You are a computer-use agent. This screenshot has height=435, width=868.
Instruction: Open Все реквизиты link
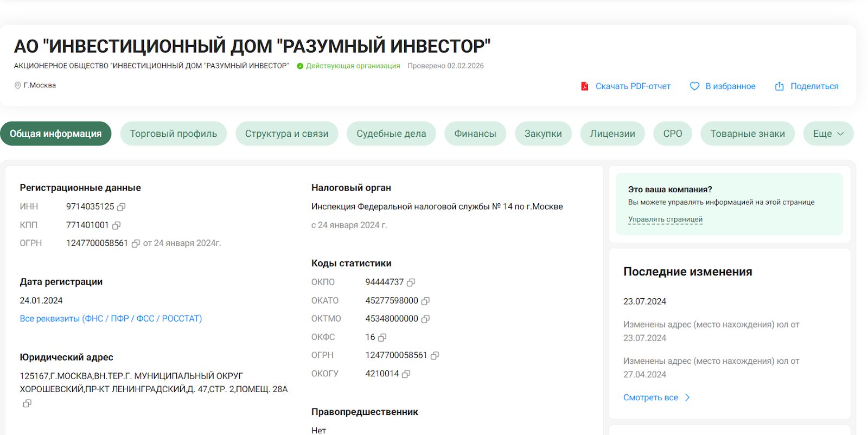[111, 319]
